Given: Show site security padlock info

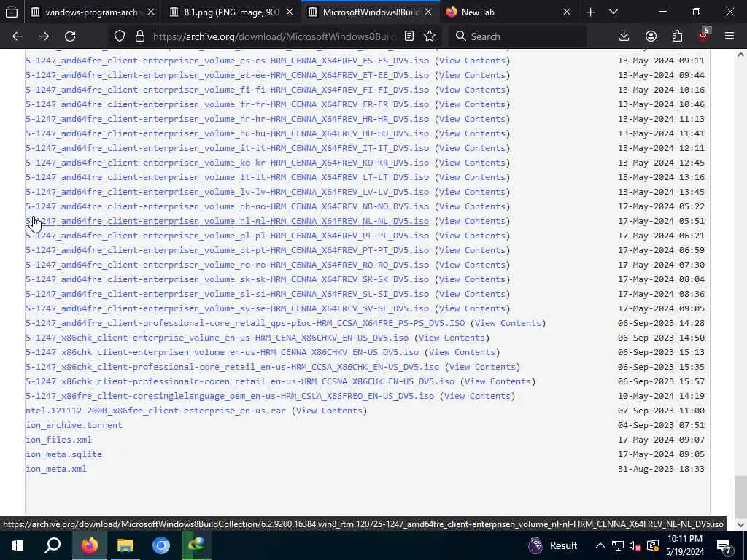Looking at the screenshot, I should click(139, 36).
